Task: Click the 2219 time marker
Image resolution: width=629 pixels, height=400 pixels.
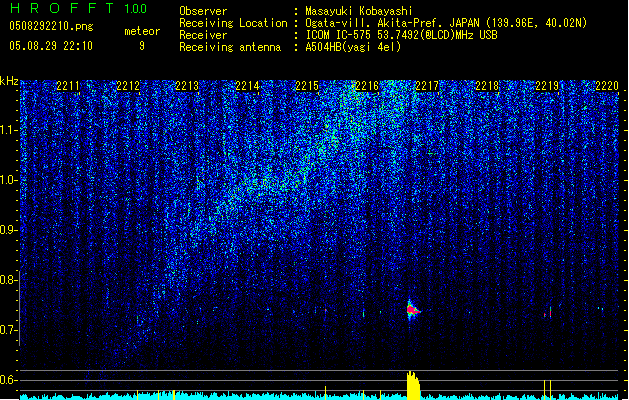Action: 547,86
